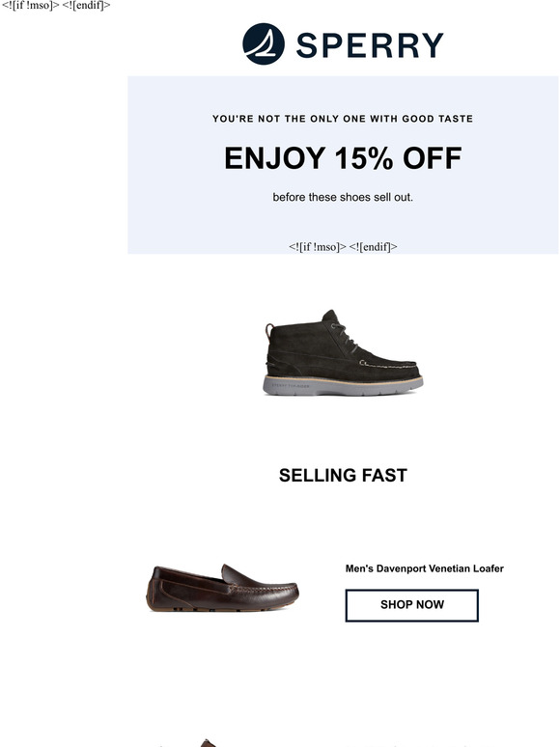560x747 pixels.
Task: Select '<![if !mso]>' text inside blue banner
Action: 318,247
